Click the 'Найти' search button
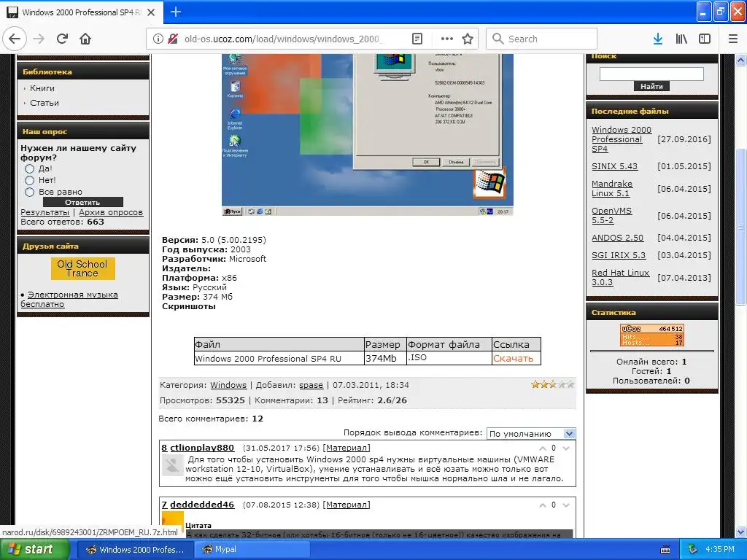Image resolution: width=747 pixels, height=560 pixels. [x=651, y=86]
